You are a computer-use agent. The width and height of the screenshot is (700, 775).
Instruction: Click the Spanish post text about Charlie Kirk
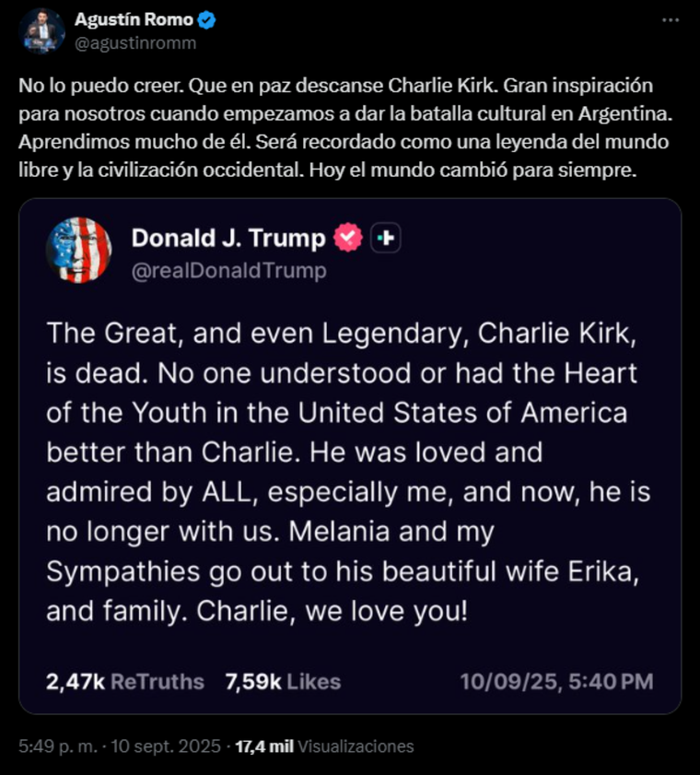point(341,128)
